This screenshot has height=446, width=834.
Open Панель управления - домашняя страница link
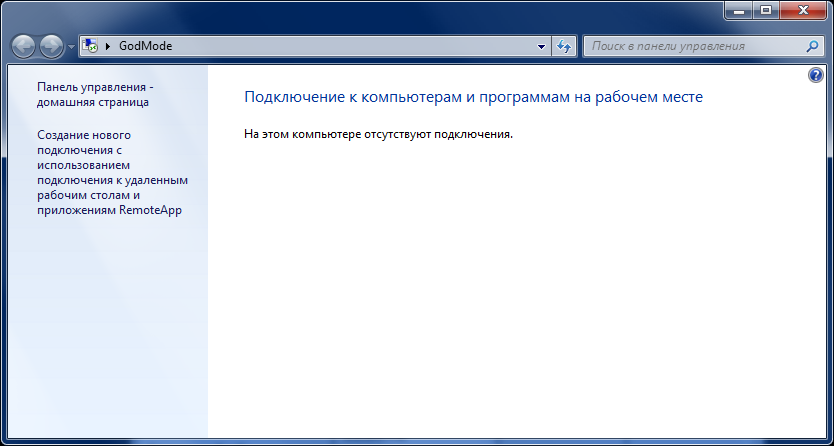click(x=96, y=95)
